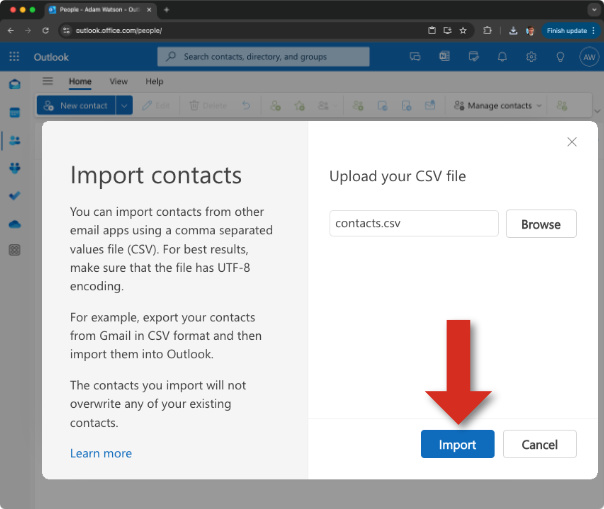Expand the ribbon options chevron
The image size is (604, 509).
pos(597,111)
